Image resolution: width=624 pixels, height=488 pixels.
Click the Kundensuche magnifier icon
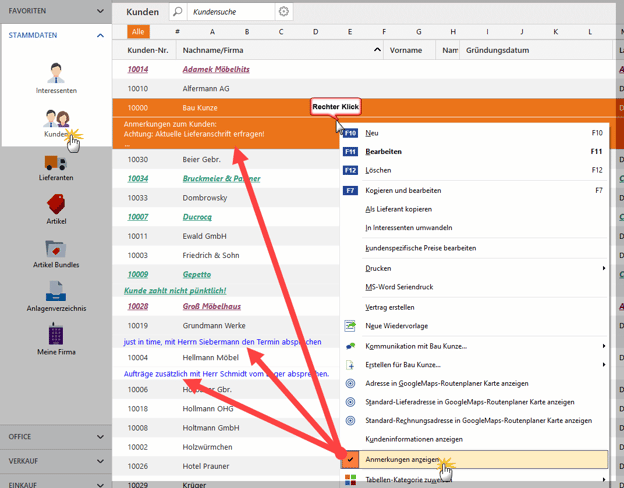pyautogui.click(x=177, y=12)
